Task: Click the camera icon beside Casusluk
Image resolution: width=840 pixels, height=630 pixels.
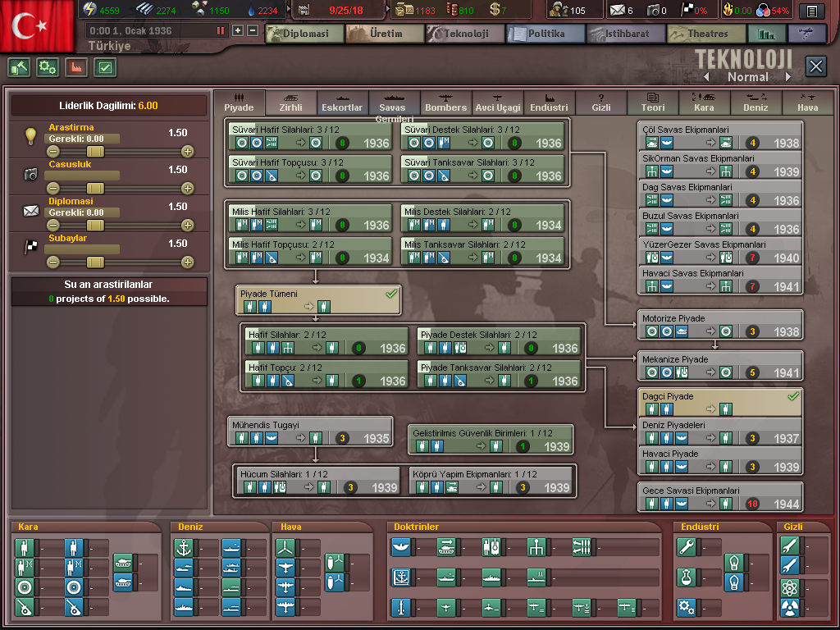Action: pos(31,174)
